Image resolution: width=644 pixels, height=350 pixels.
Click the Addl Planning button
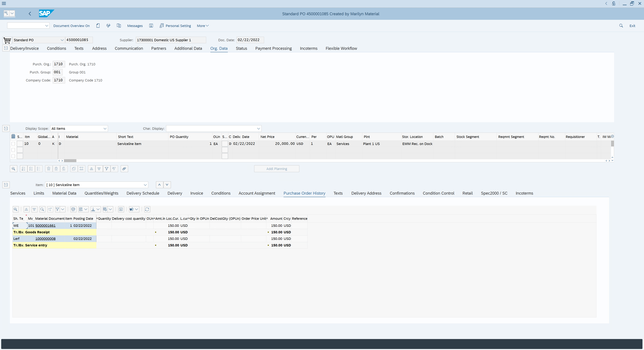[277, 169]
